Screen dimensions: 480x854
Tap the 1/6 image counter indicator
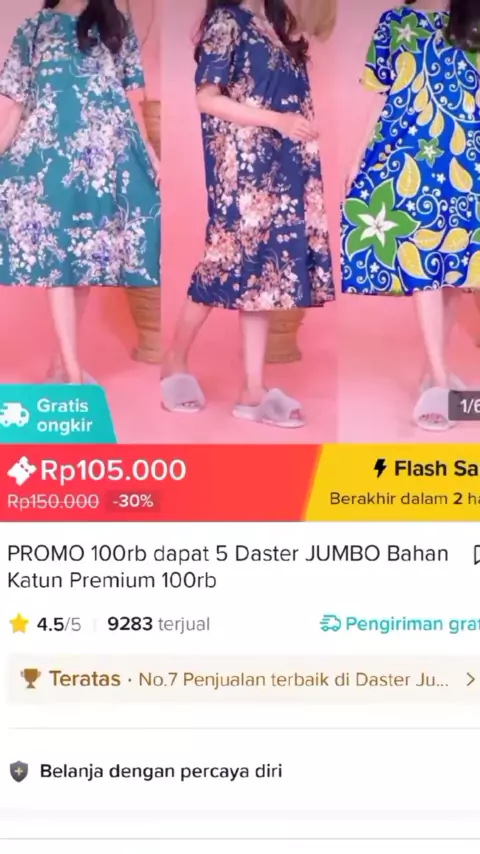pyautogui.click(x=465, y=406)
